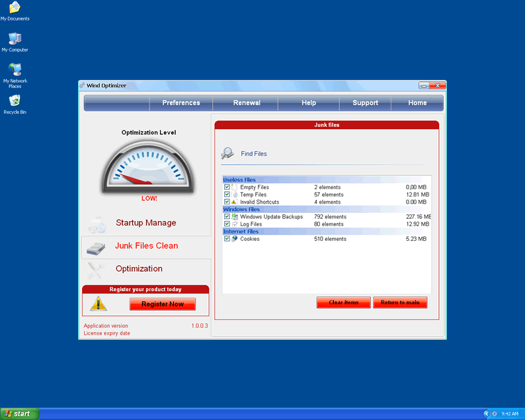525x420 pixels.
Task: Click the Register Now button
Action: [x=163, y=304]
